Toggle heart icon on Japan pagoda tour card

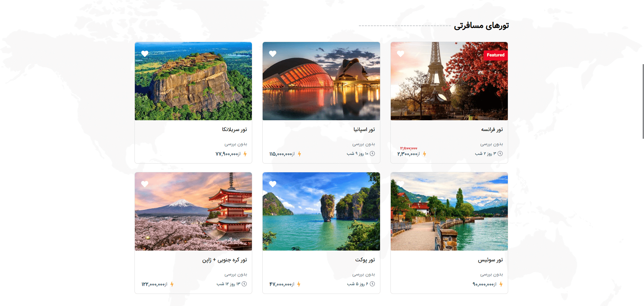coord(145,184)
